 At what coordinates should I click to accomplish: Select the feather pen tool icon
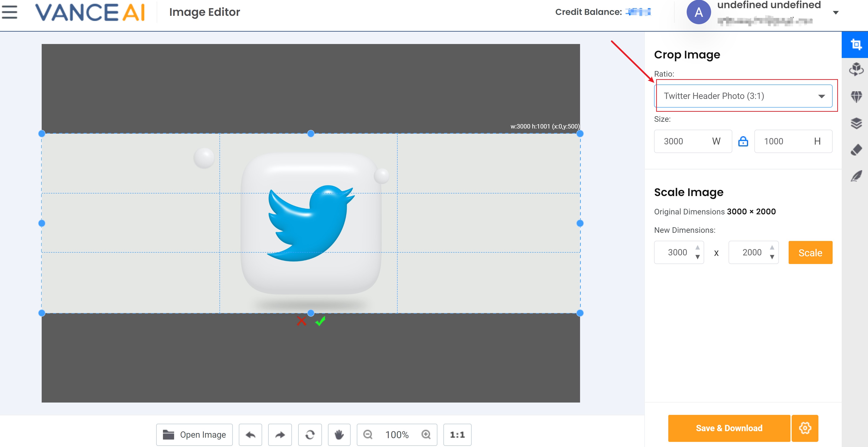tap(856, 176)
